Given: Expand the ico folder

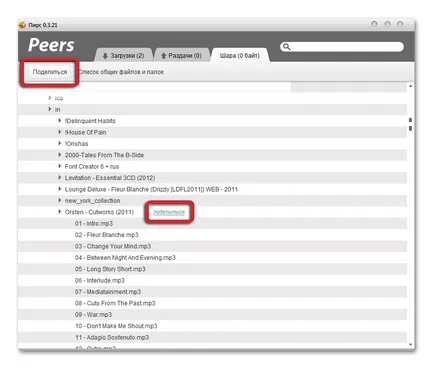Looking at the screenshot, I should 50,98.
